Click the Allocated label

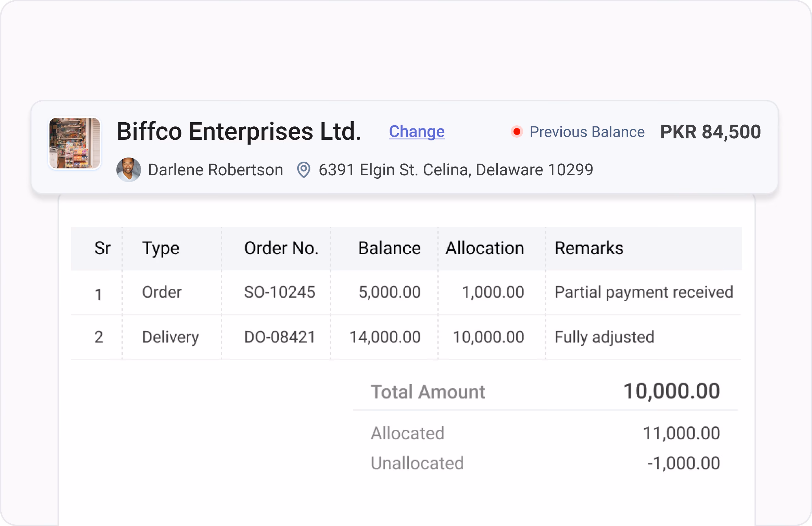pyautogui.click(x=408, y=433)
